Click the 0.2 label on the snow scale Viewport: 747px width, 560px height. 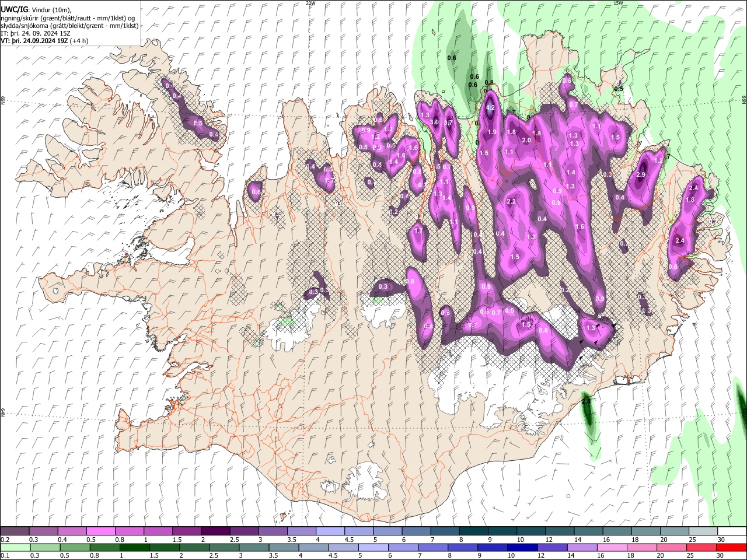(5, 540)
